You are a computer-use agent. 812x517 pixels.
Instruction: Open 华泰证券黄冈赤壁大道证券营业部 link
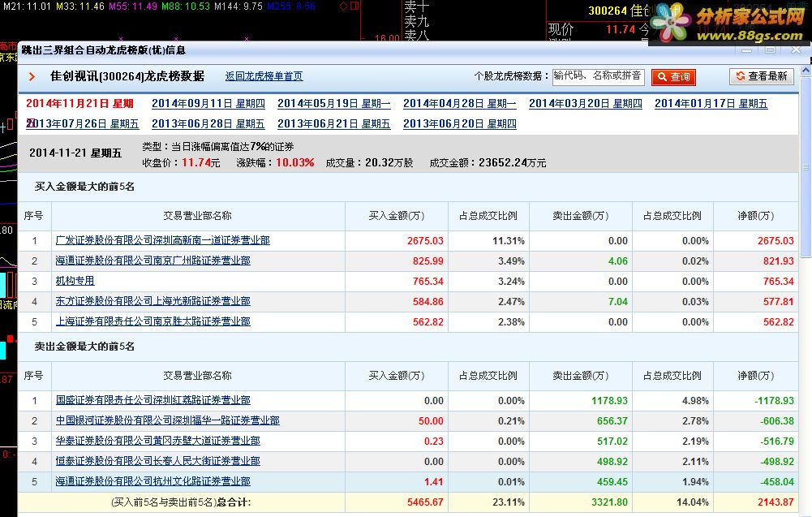point(158,441)
